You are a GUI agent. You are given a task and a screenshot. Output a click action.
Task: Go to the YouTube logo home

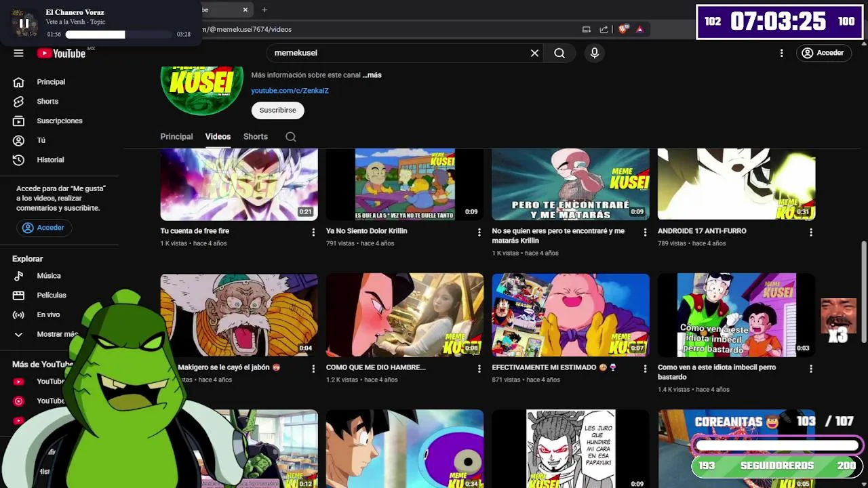pyautogui.click(x=61, y=53)
